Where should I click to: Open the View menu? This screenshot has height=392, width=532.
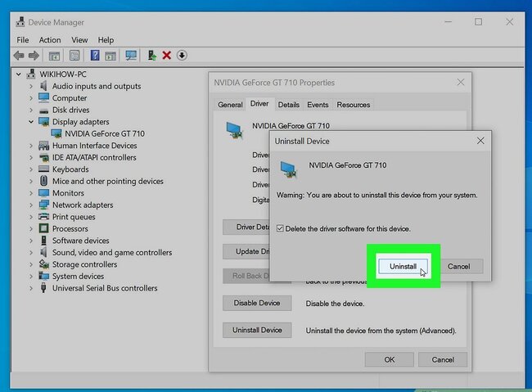click(79, 40)
